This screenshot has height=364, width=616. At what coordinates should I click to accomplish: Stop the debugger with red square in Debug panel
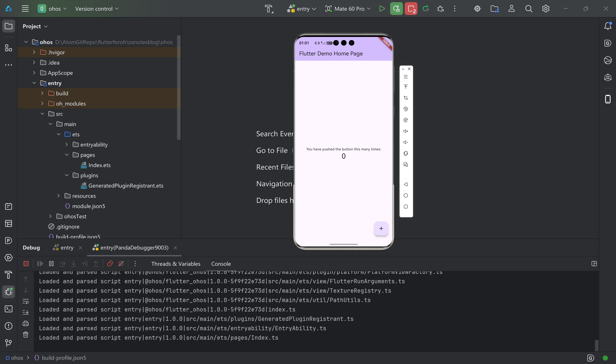point(26,264)
